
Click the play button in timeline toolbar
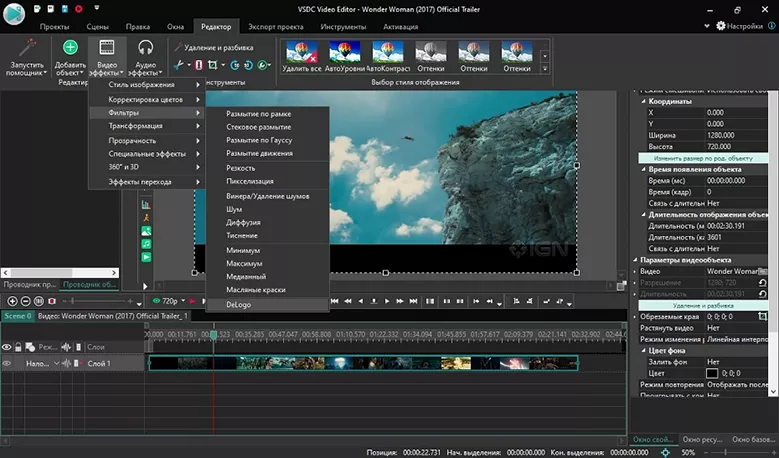point(387,301)
